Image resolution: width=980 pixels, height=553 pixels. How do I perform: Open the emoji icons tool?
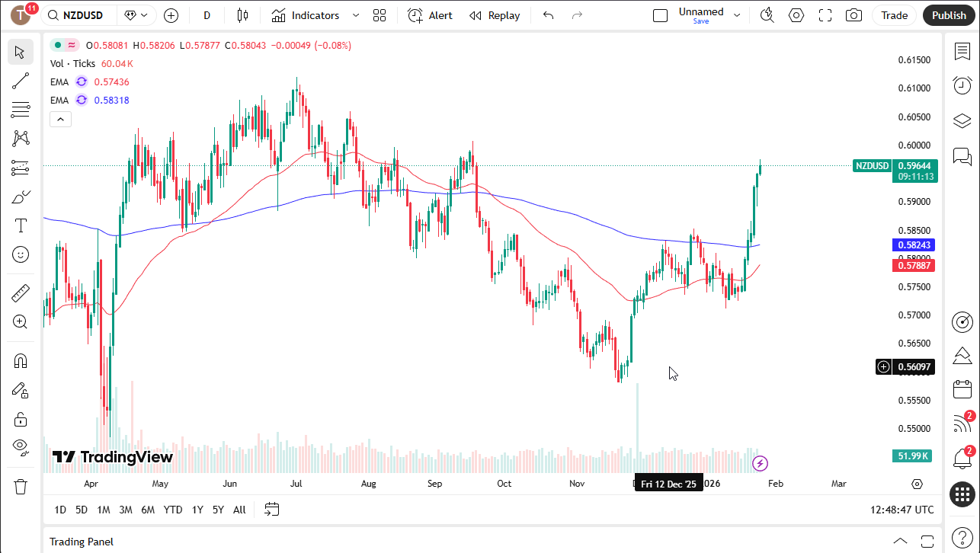pos(21,254)
